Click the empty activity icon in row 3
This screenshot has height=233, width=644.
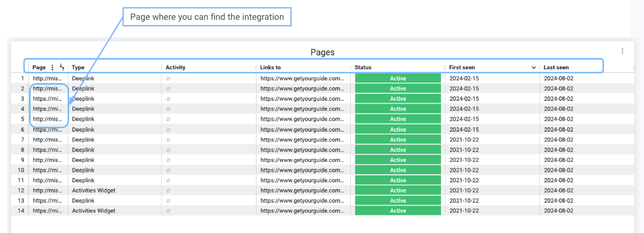168,98
